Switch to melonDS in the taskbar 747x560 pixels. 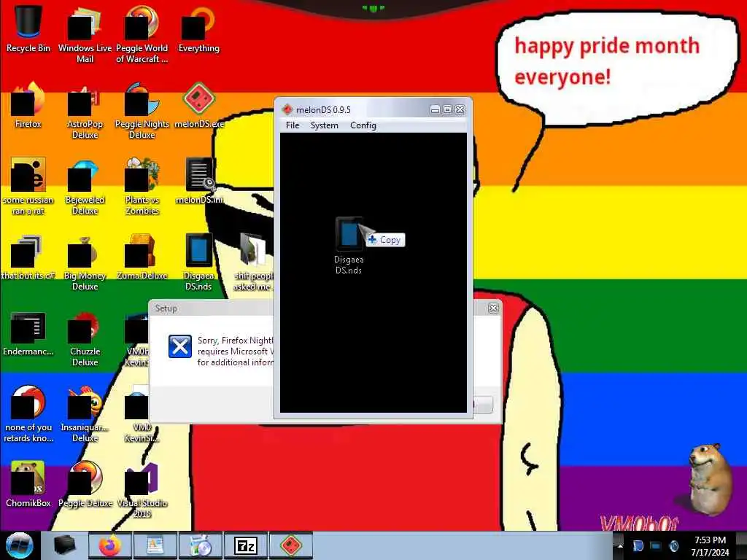click(291, 545)
